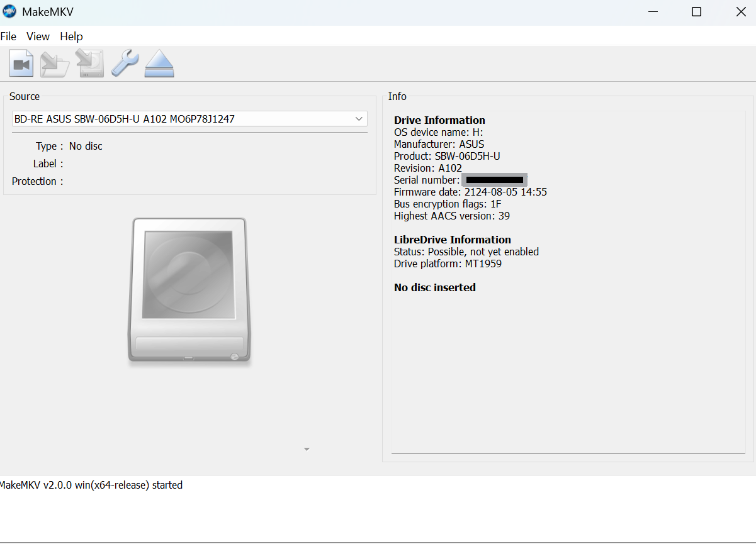Click the 'Highest AACS version: 39' line

point(452,216)
